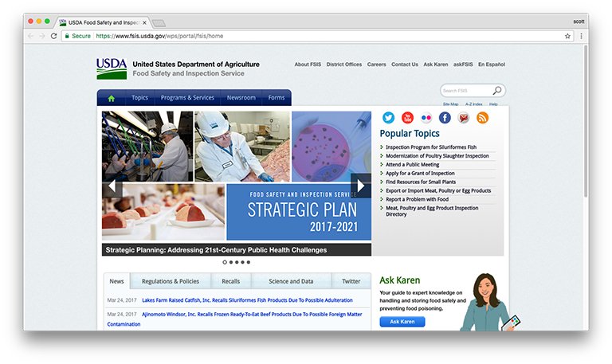Screen dimensions: 612x364
Task: Click the search magnifier icon
Action: (497, 91)
